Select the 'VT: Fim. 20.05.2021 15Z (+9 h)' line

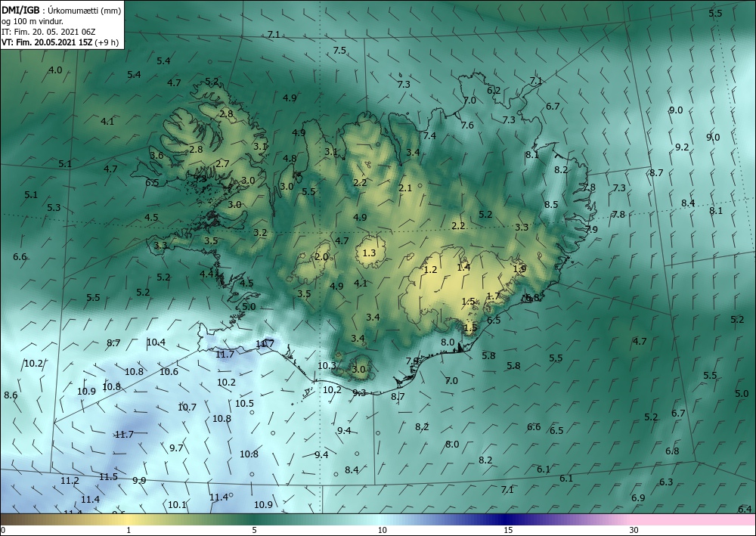point(60,42)
